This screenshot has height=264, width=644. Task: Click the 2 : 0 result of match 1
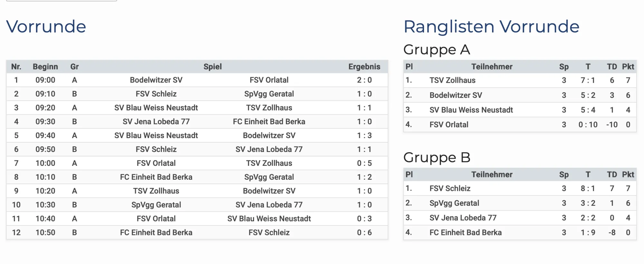(364, 80)
